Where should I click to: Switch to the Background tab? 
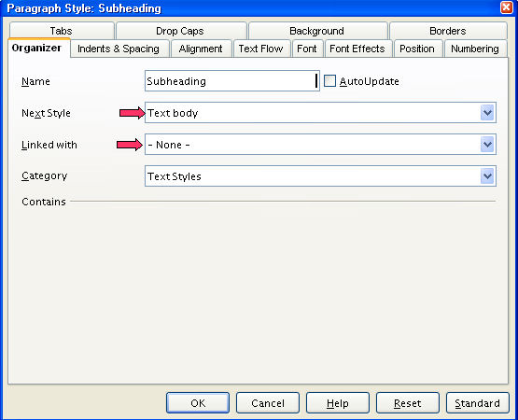click(316, 31)
